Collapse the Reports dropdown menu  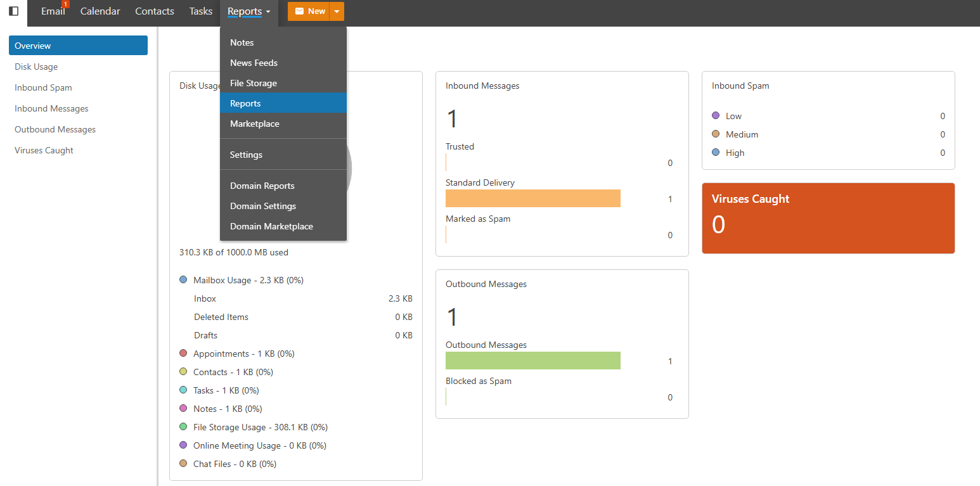click(248, 11)
